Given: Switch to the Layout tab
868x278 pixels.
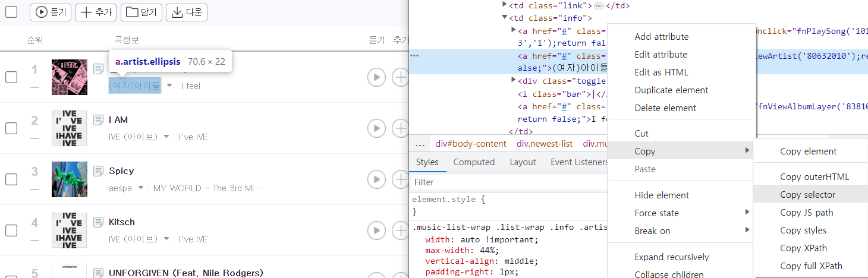Looking at the screenshot, I should [x=523, y=162].
